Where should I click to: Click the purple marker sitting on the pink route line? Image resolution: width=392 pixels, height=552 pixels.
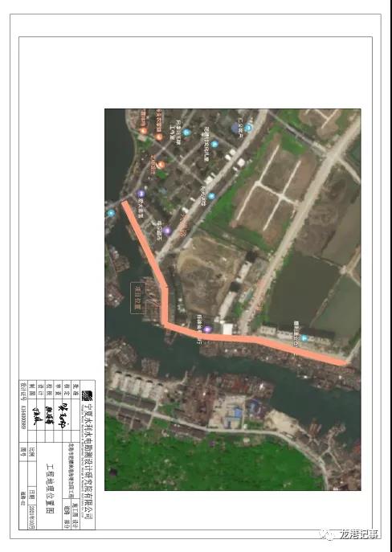pos(207,329)
